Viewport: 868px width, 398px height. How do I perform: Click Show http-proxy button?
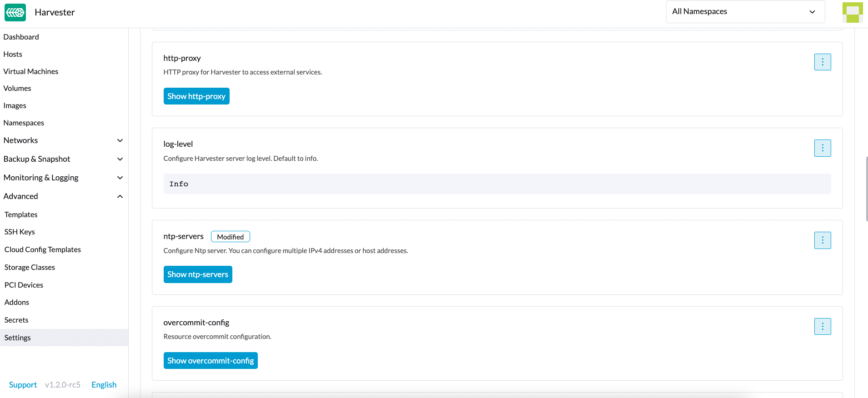[x=196, y=96]
